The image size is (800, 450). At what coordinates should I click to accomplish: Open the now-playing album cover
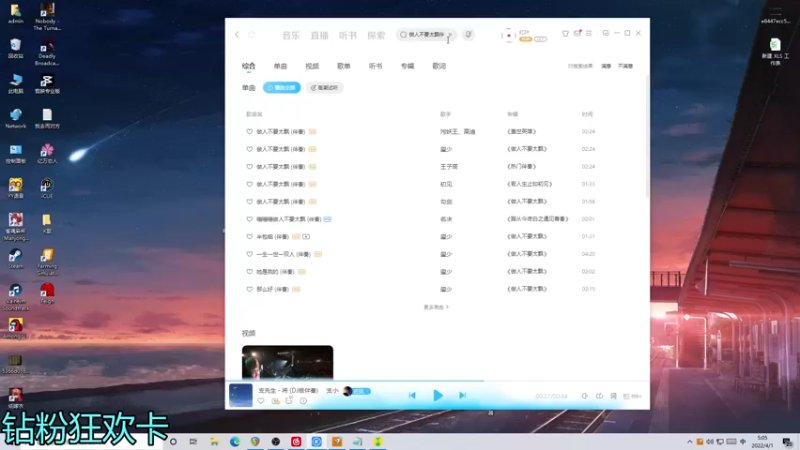240,395
